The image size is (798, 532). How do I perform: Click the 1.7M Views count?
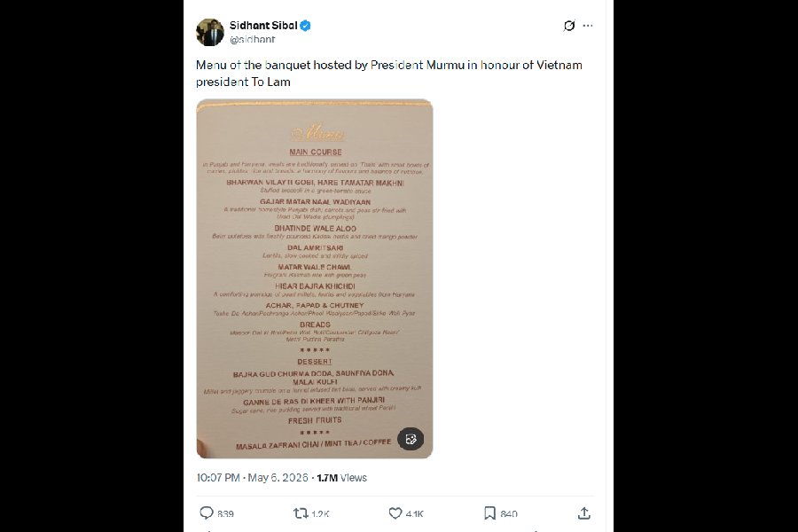click(341, 478)
